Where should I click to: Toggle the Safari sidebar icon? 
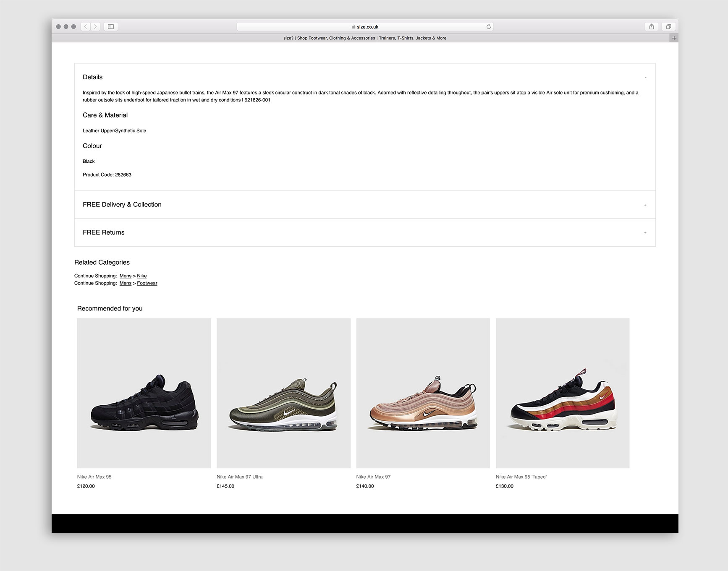111,26
